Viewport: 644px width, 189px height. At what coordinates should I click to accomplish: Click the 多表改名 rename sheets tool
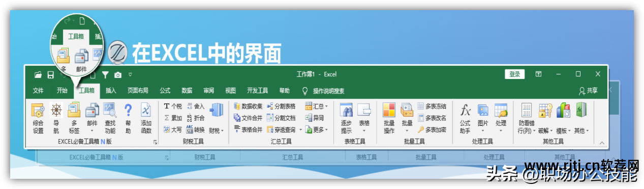pos(432,118)
